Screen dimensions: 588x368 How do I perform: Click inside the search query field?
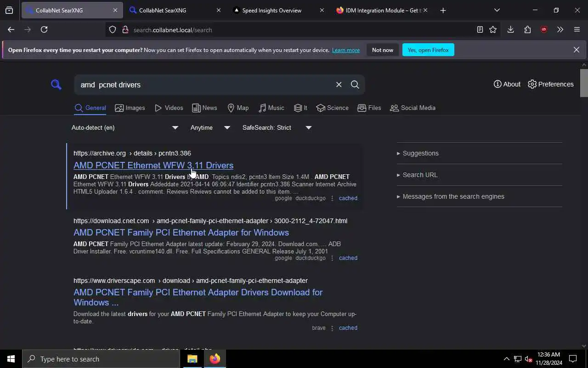204,85
